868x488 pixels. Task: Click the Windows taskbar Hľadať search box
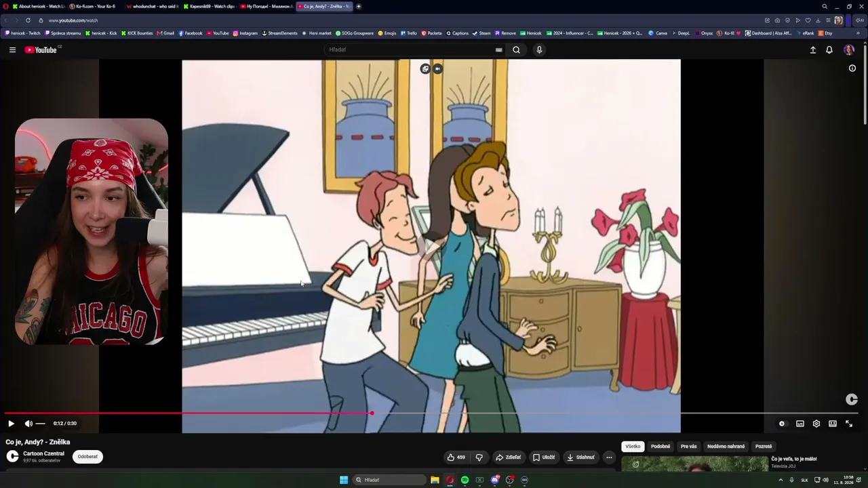(x=389, y=480)
